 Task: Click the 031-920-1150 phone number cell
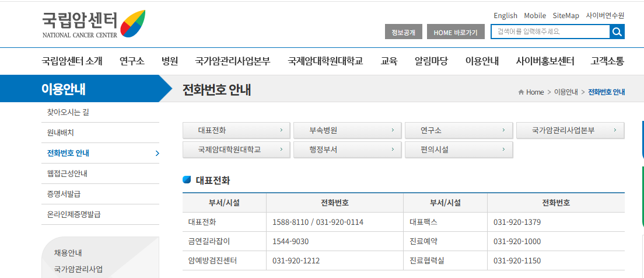(x=556, y=260)
